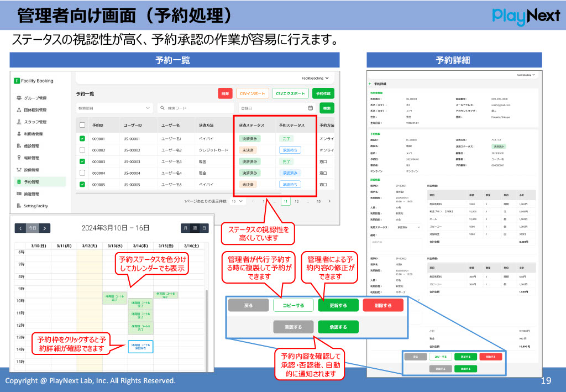Image resolution: width=566 pixels, height=392 pixels.
Task: Click the CSVエクスポート button
Action: tap(291, 93)
